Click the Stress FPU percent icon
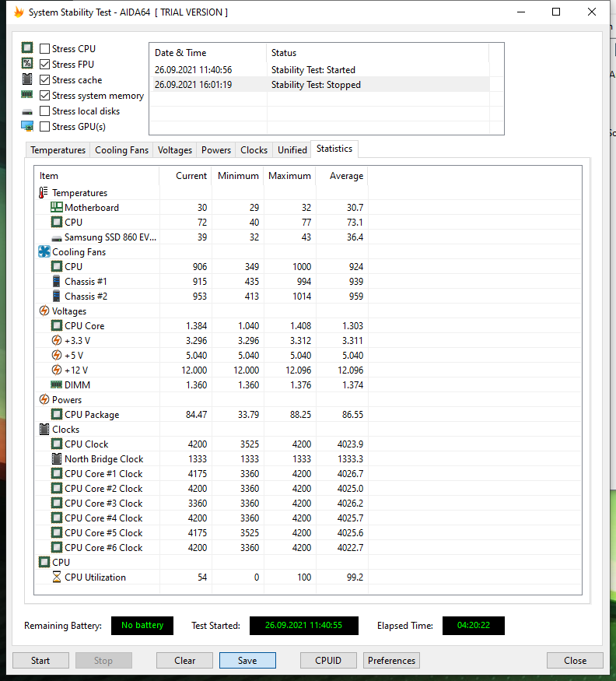 (27, 63)
